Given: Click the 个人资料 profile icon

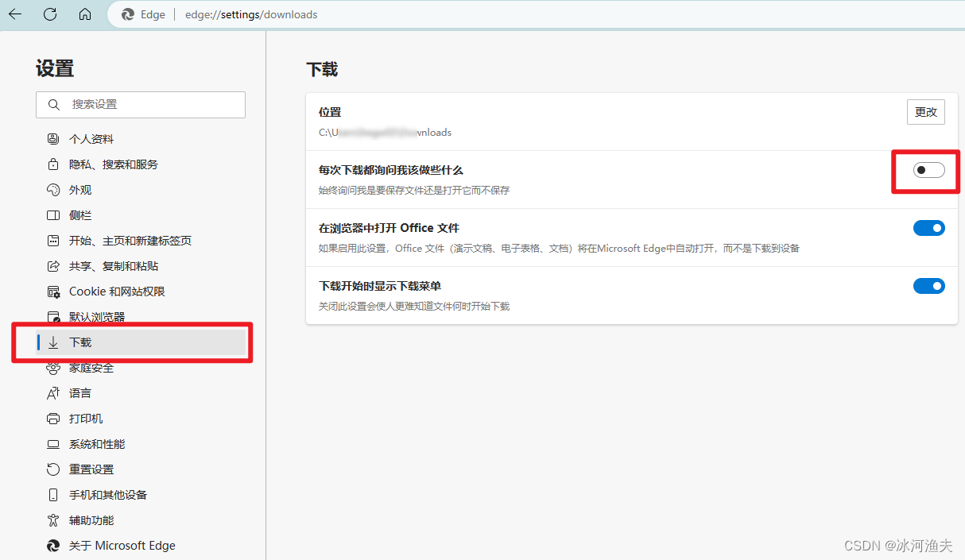Looking at the screenshot, I should [x=53, y=139].
